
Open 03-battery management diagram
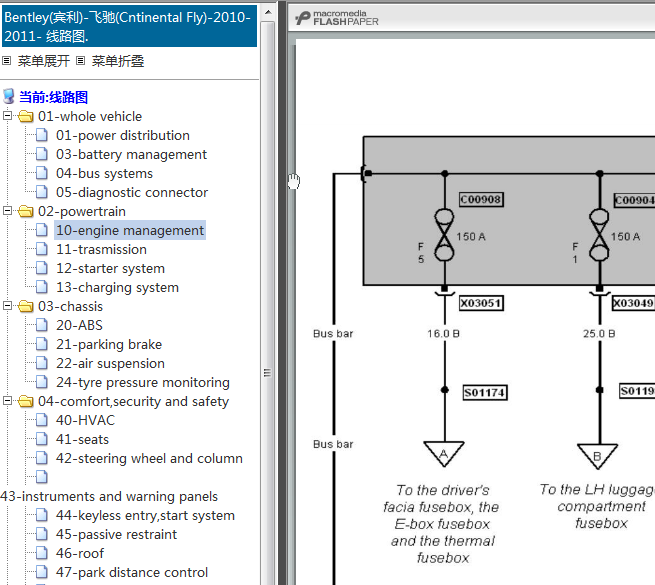point(131,155)
